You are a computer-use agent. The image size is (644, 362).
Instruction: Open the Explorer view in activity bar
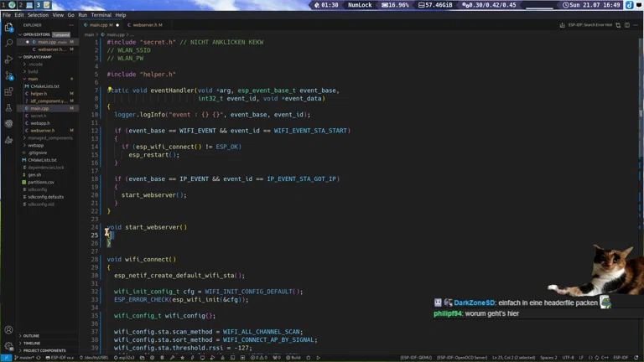(8, 28)
